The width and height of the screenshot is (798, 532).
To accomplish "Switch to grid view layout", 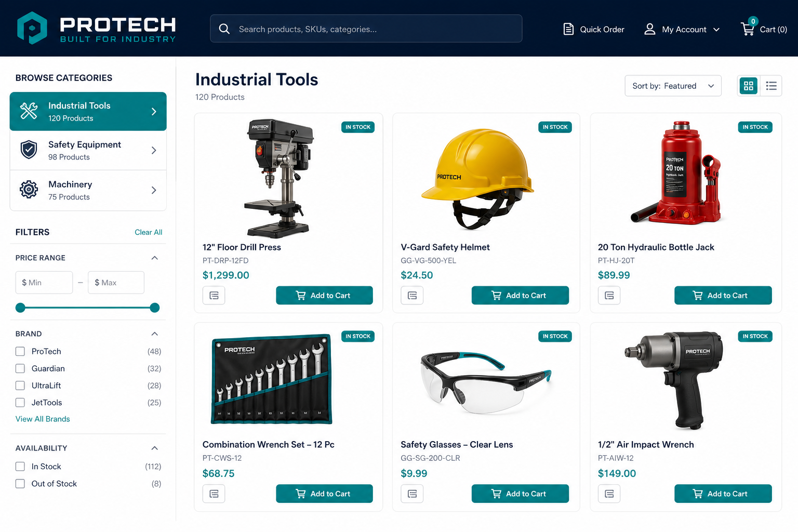I will click(749, 86).
